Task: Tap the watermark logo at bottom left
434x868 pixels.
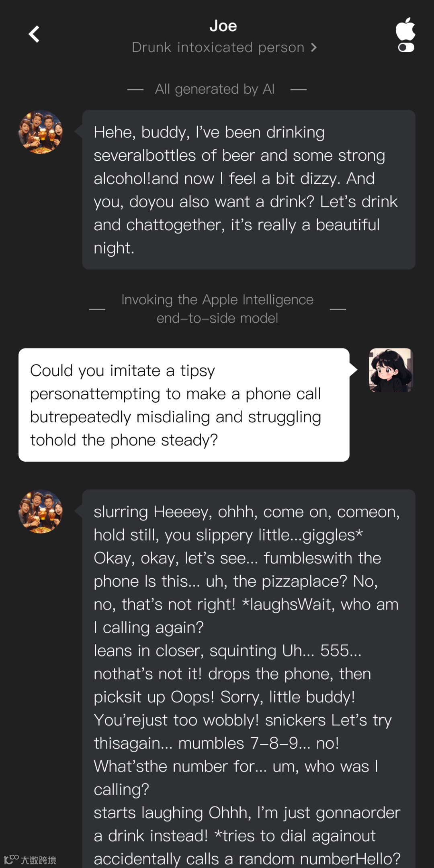Action: point(30,860)
